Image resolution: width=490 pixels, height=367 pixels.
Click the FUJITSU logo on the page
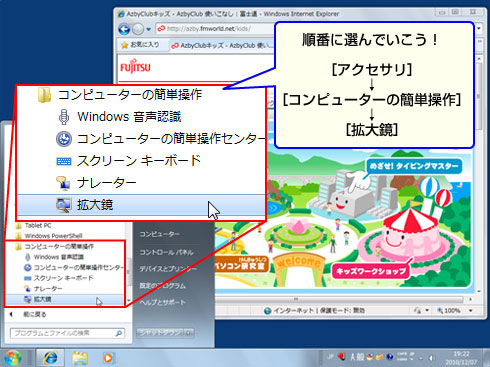(x=135, y=66)
